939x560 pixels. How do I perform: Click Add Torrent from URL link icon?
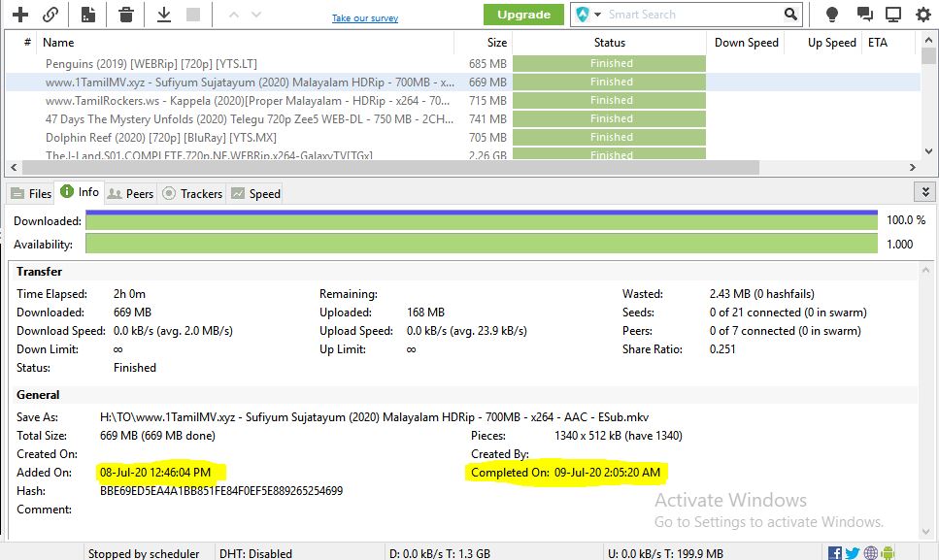[50, 15]
